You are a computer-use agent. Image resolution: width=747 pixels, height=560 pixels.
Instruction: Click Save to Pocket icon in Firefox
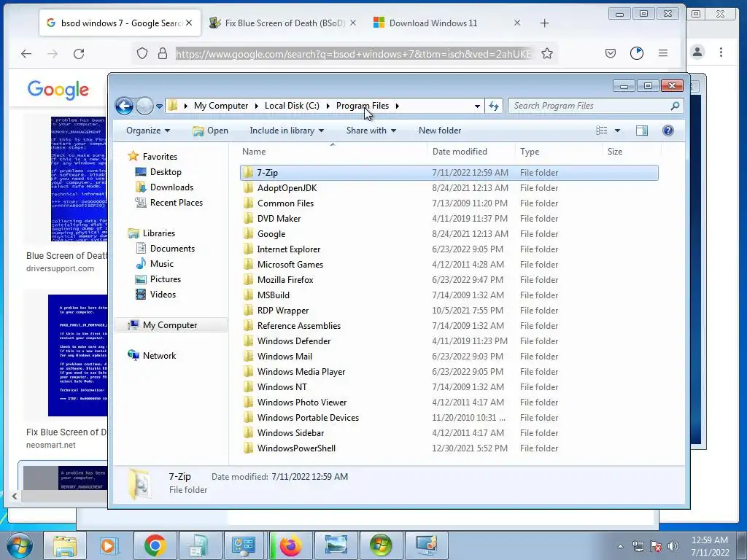(x=611, y=53)
